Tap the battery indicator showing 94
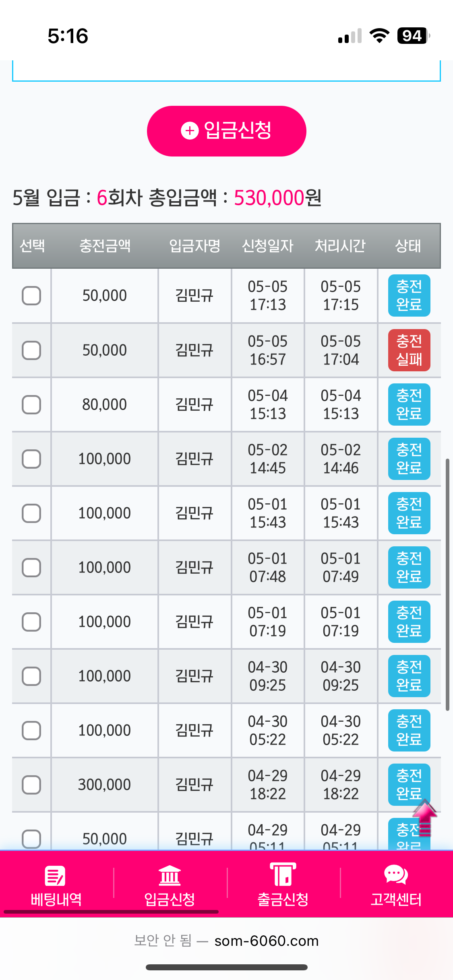 [x=413, y=36]
